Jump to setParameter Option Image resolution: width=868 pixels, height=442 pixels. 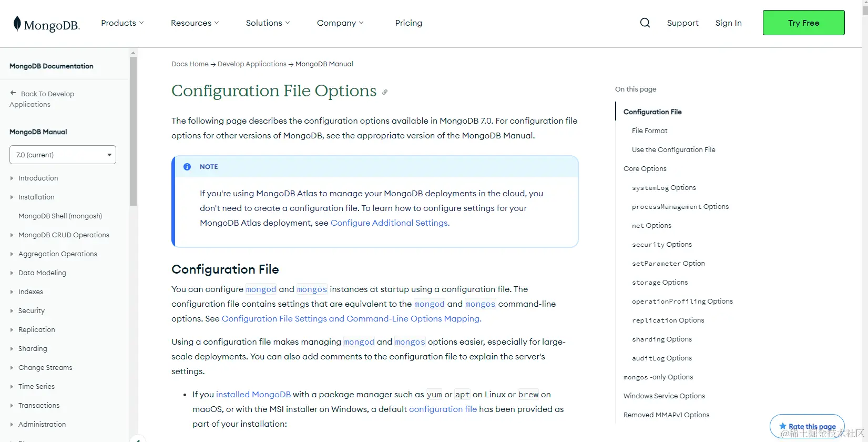pyautogui.click(x=668, y=263)
